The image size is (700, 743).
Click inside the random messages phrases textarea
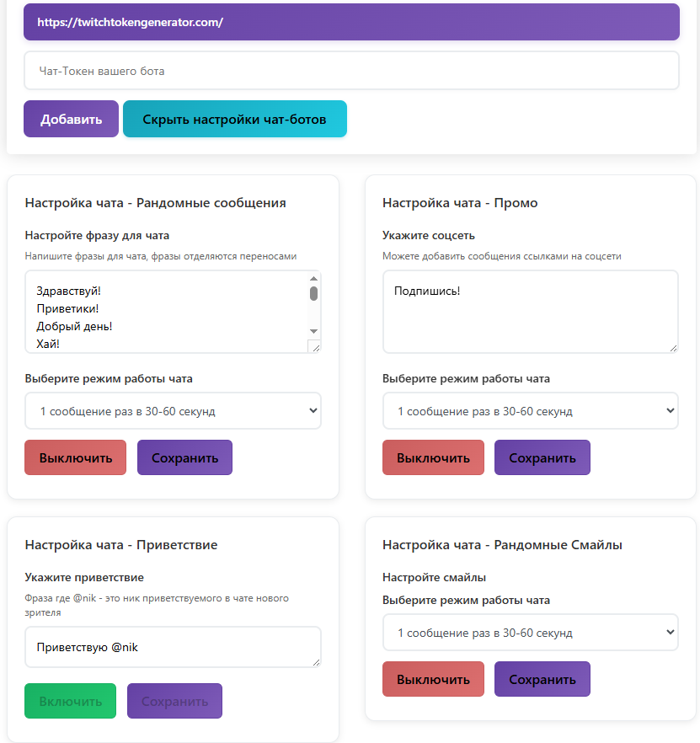(x=167, y=312)
